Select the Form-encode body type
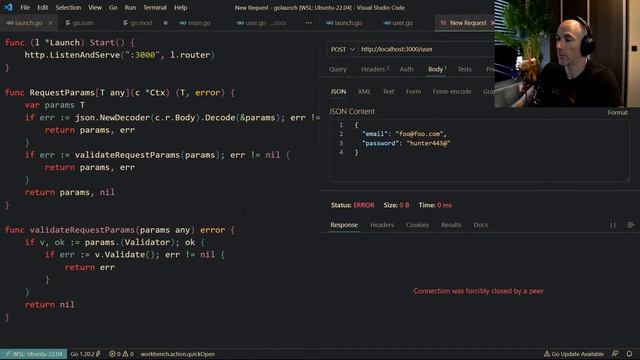Viewport: 640px width, 360px height. coord(451,91)
